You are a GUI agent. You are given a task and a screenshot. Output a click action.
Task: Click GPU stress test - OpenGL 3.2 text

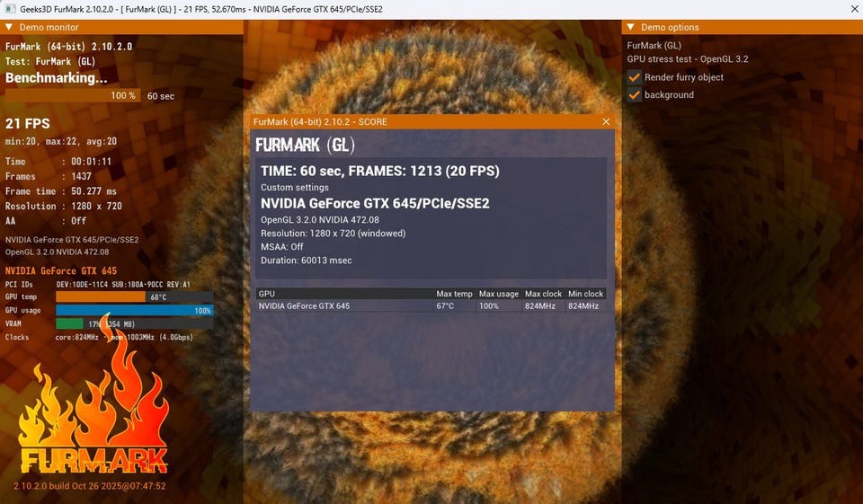tap(688, 59)
